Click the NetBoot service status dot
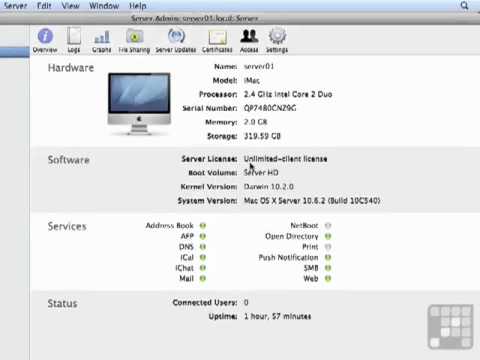This screenshot has height=360, width=480. tap(328, 226)
